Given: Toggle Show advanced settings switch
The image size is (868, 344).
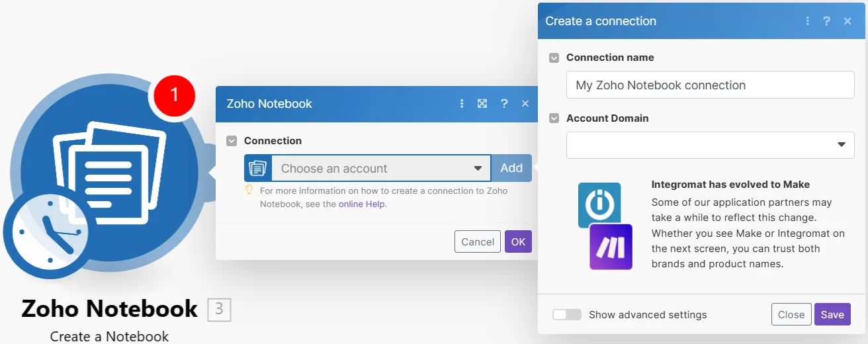Looking at the screenshot, I should coord(567,315).
